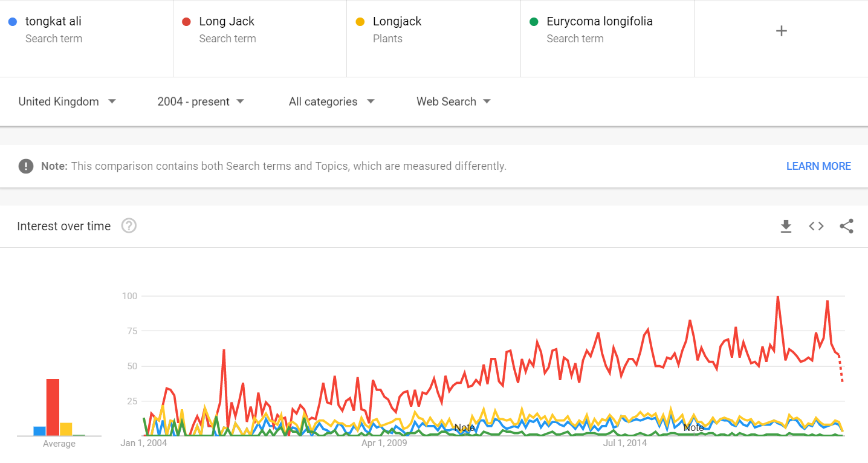Click the red dot for Long Jack
The height and width of the screenshot is (463, 868).
click(x=187, y=22)
